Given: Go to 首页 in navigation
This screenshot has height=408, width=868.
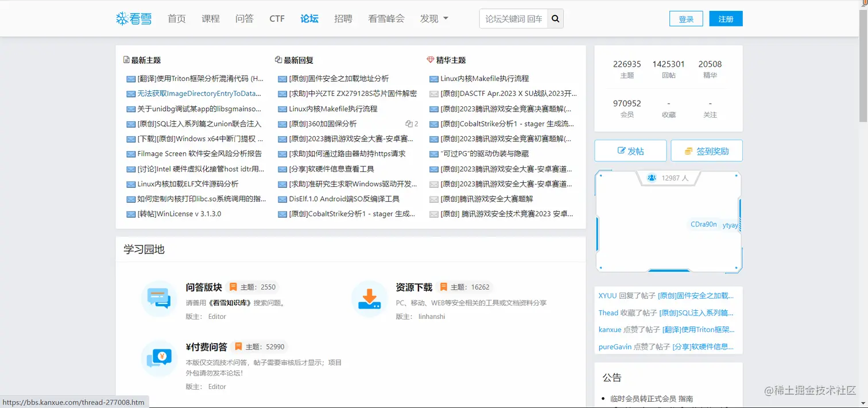Looking at the screenshot, I should coord(177,18).
